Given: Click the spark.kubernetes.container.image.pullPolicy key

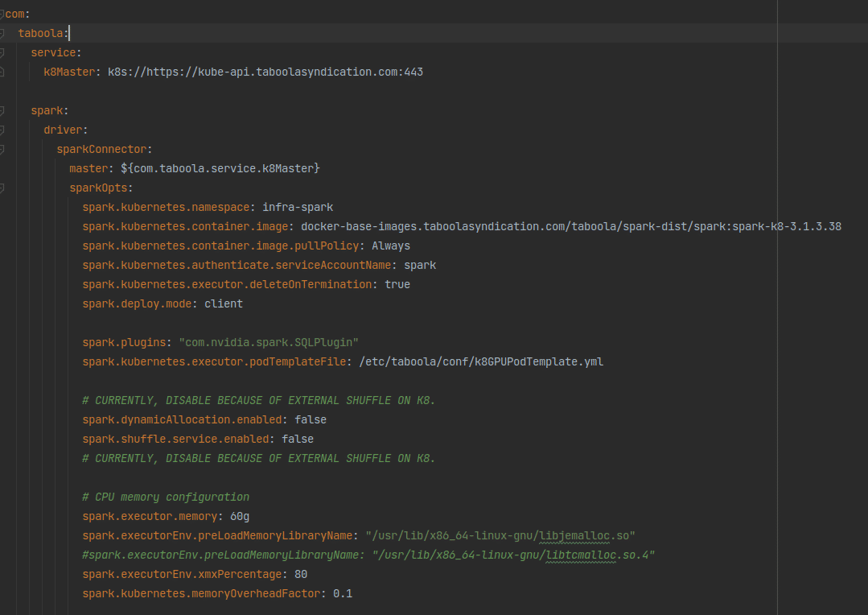Looking at the screenshot, I should point(221,246).
